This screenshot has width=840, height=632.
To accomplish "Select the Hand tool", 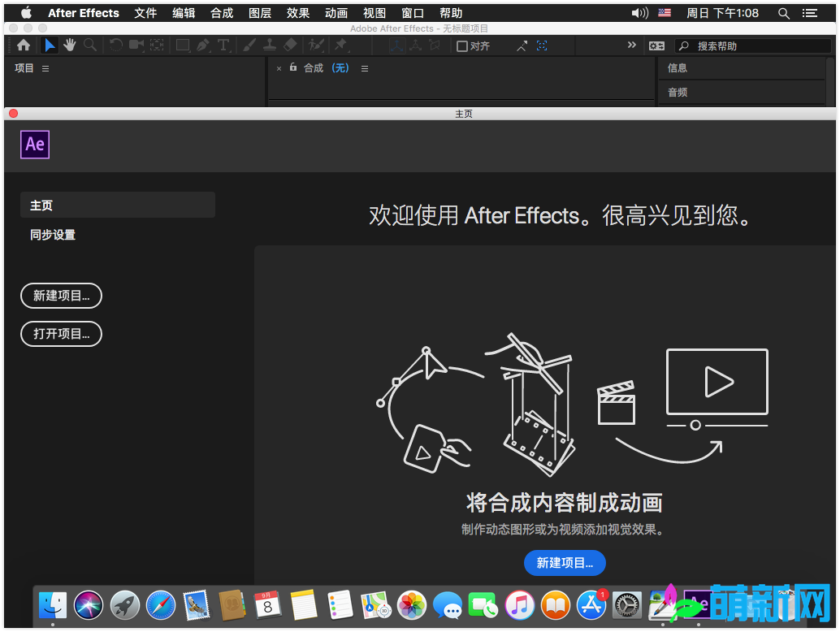I will pos(70,45).
